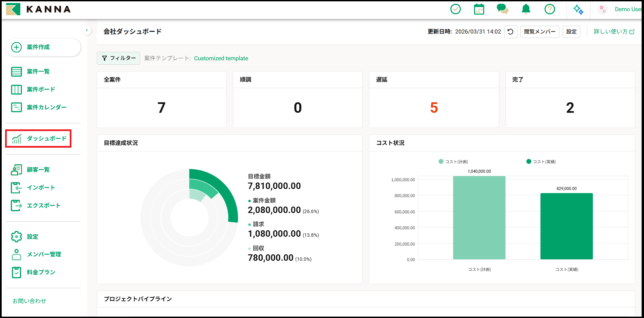This screenshot has height=318, width=644.
Task: Click the member management person icon
Action: pyautogui.click(x=16, y=254)
